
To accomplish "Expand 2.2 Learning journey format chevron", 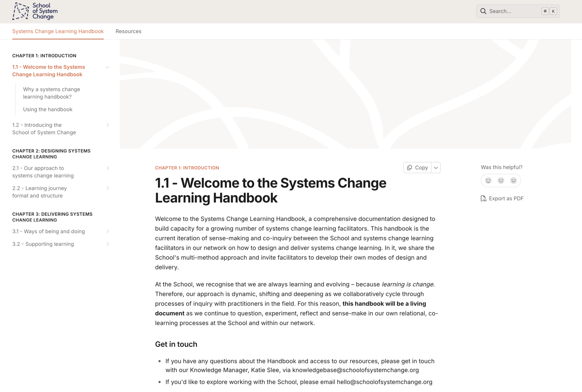I will 108,188.
